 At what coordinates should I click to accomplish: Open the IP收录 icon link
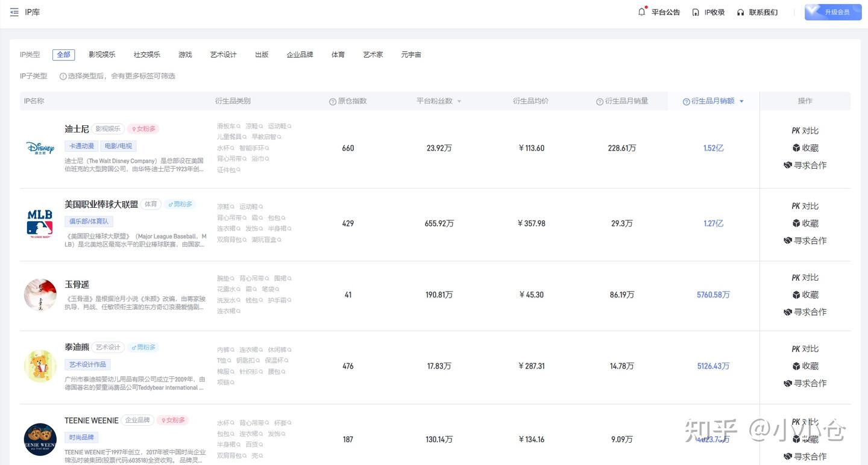click(x=696, y=12)
